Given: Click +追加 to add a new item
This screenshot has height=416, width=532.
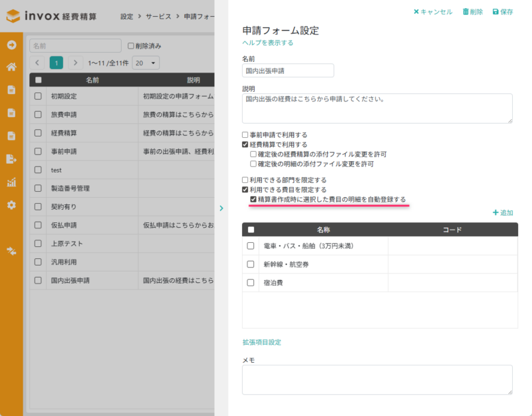Looking at the screenshot, I should [502, 213].
